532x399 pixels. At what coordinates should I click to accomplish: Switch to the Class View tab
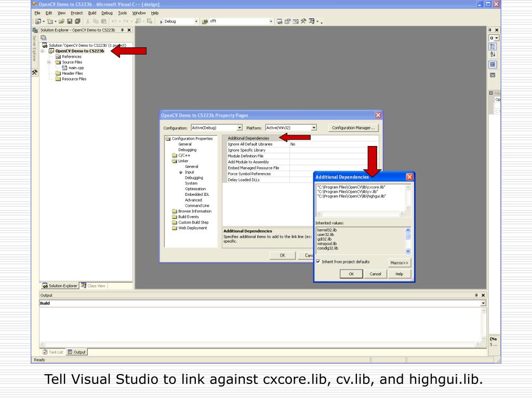tap(94, 286)
